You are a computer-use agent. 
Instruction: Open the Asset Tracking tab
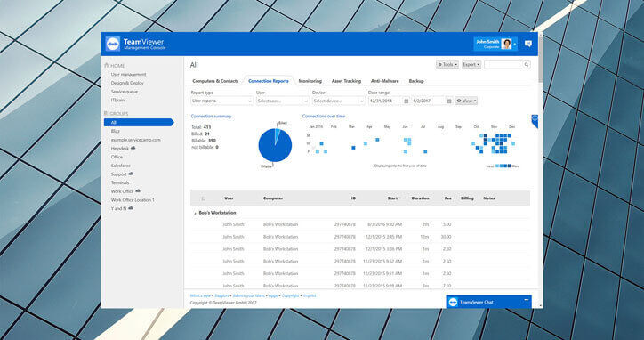click(346, 81)
